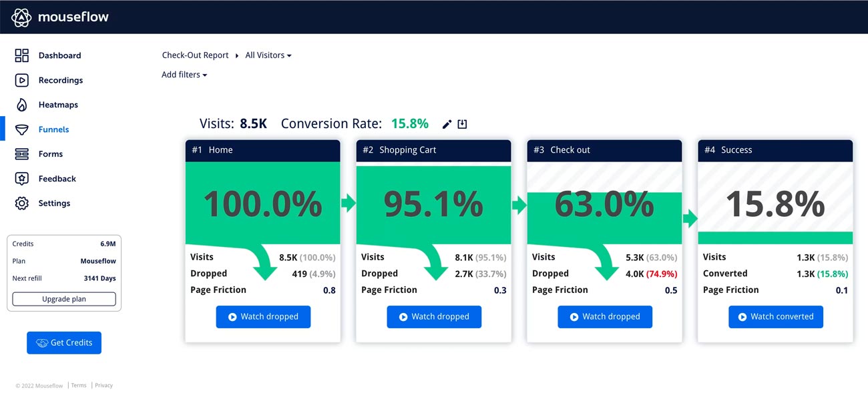Screen dimensions: 868x401
Task: Open the All Visitors dropdown
Action: pos(268,55)
